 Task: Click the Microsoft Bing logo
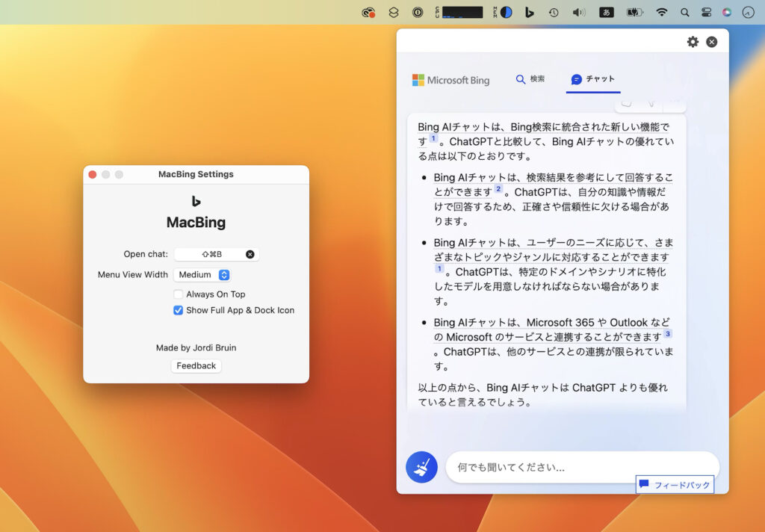450,80
